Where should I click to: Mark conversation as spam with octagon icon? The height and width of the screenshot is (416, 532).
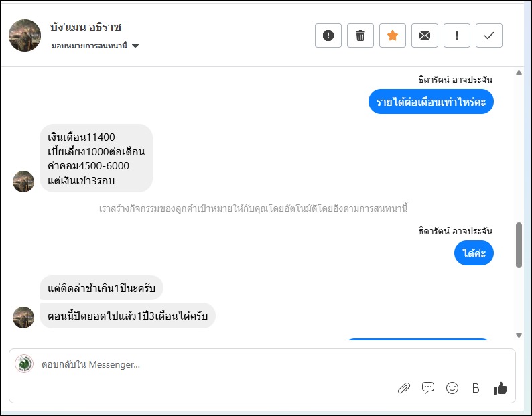(x=328, y=36)
